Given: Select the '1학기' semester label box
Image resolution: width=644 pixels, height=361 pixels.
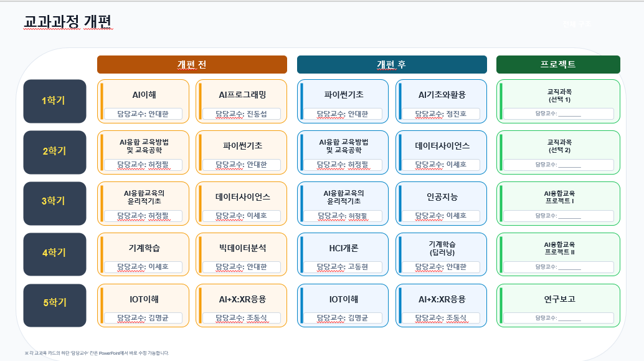Looking at the screenshot, I should [x=55, y=101].
